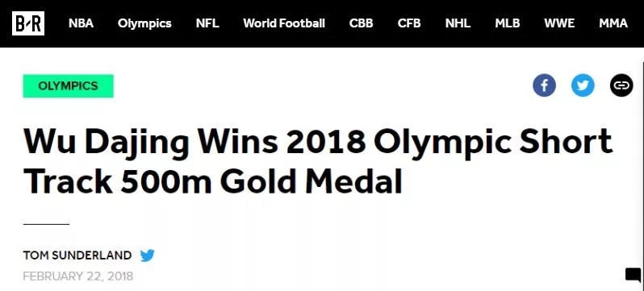This screenshot has width=644, height=291.
Task: Click the green OLYMPICS category tag
Action: pyautogui.click(x=68, y=85)
